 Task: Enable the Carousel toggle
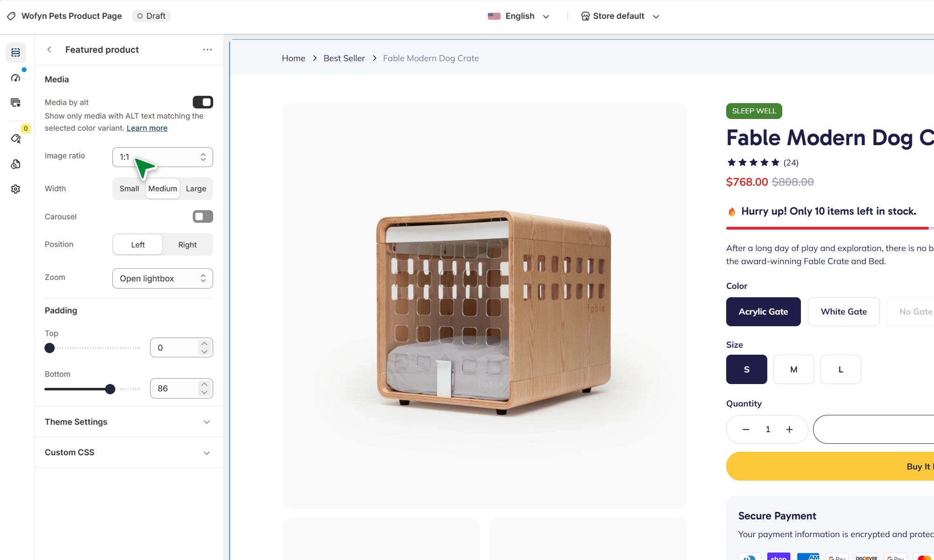(x=203, y=217)
